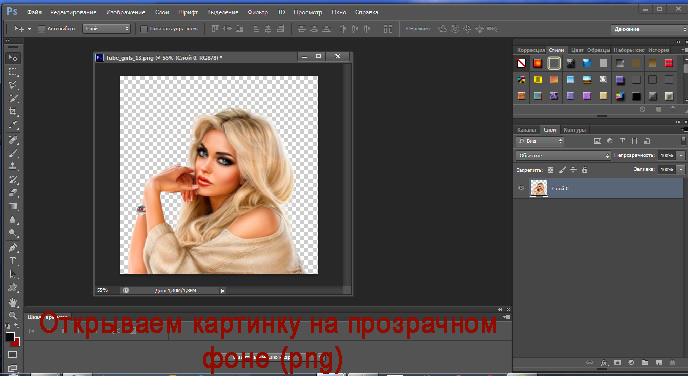Click lock transparent pixels icon
The image size is (688, 376).
tap(551, 170)
